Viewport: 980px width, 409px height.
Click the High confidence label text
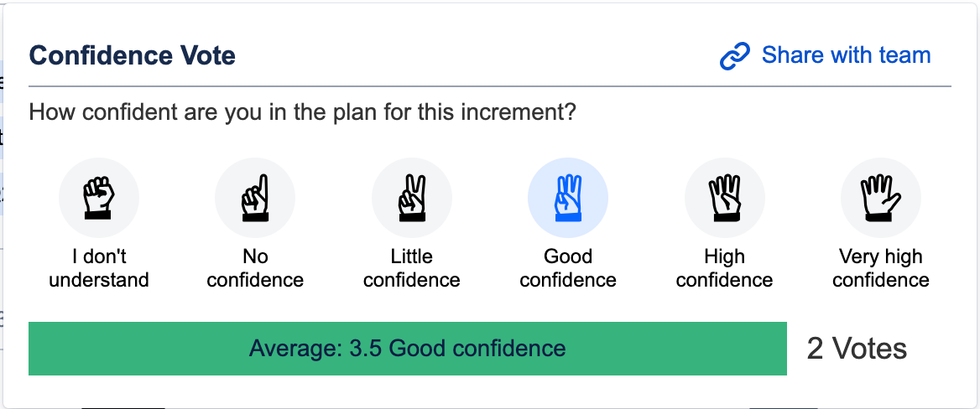(724, 268)
